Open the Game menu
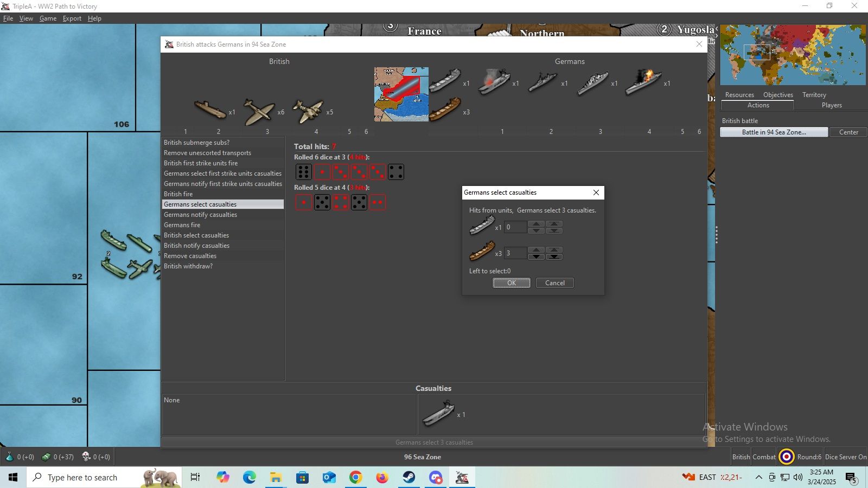 (x=48, y=18)
